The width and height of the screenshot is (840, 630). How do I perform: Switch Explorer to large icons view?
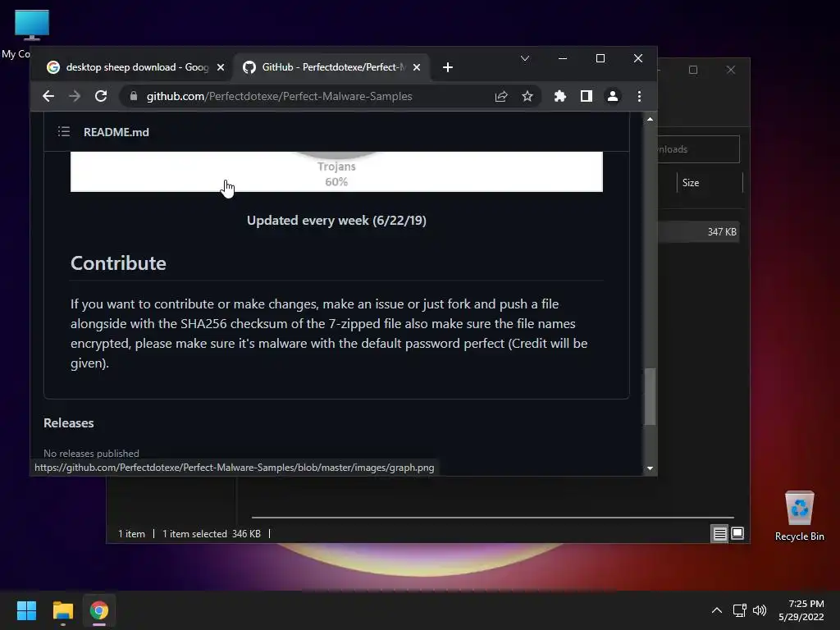(737, 533)
